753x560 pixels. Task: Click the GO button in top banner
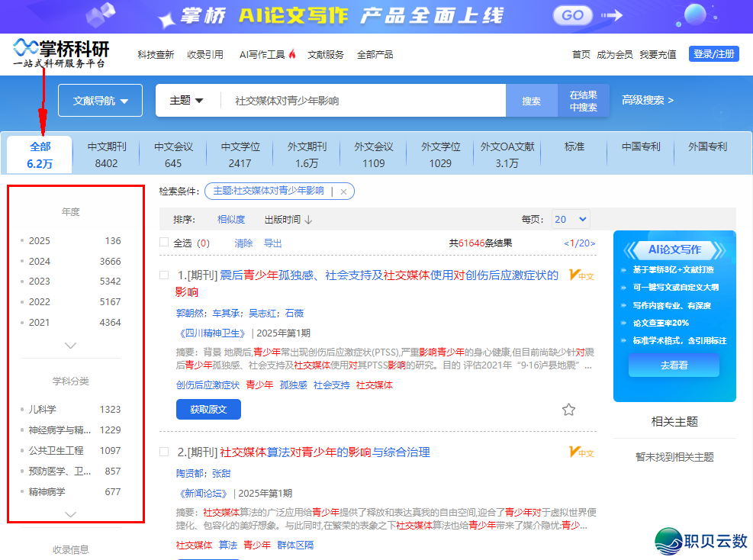tap(573, 15)
